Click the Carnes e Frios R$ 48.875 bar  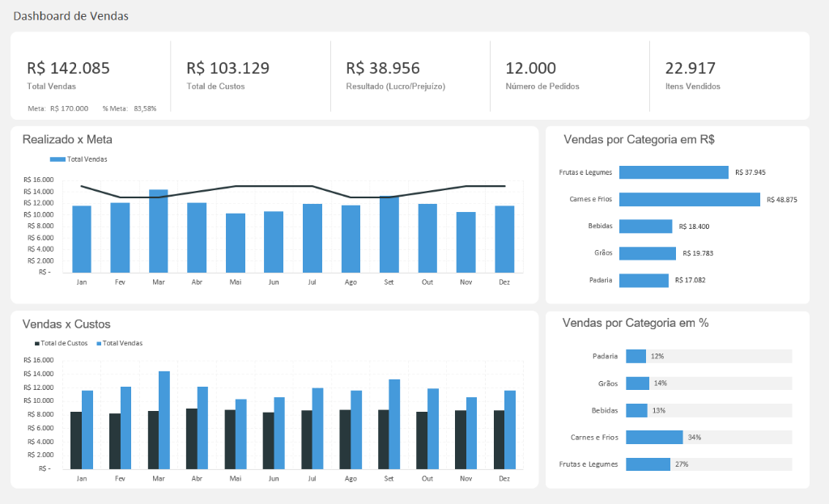tap(689, 199)
